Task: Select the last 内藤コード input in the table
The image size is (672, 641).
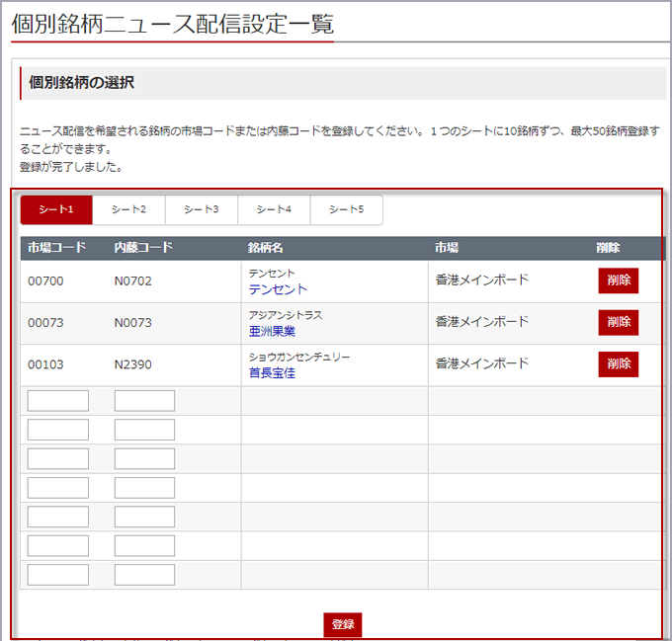Action: [144, 575]
